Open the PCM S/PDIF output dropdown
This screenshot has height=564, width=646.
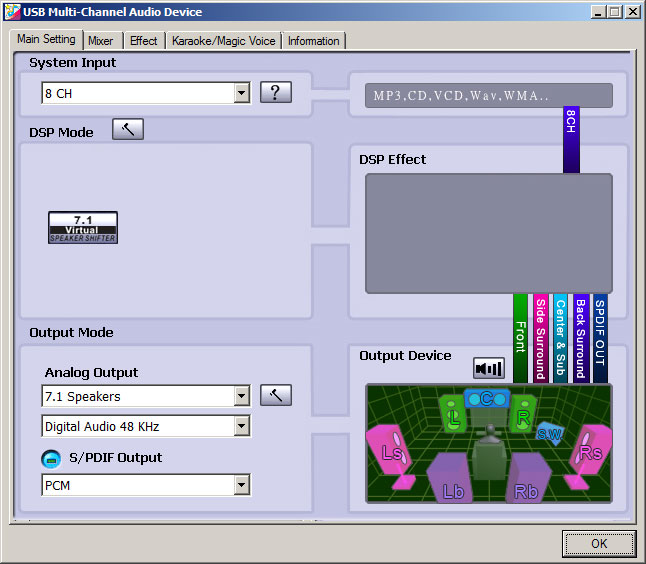pos(241,486)
